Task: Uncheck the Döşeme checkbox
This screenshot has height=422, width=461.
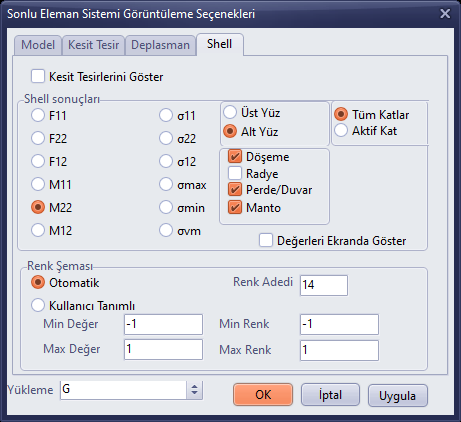Action: 235,156
